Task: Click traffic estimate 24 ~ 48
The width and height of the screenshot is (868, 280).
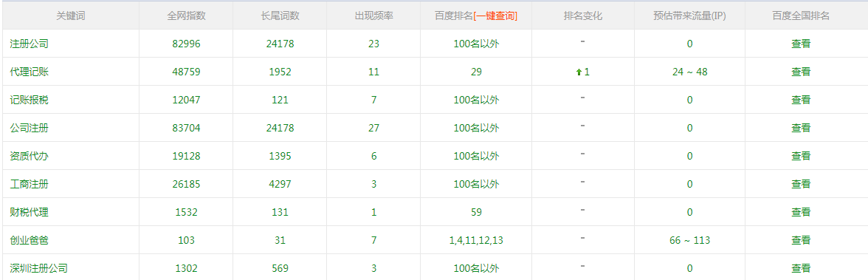Action: click(x=689, y=72)
